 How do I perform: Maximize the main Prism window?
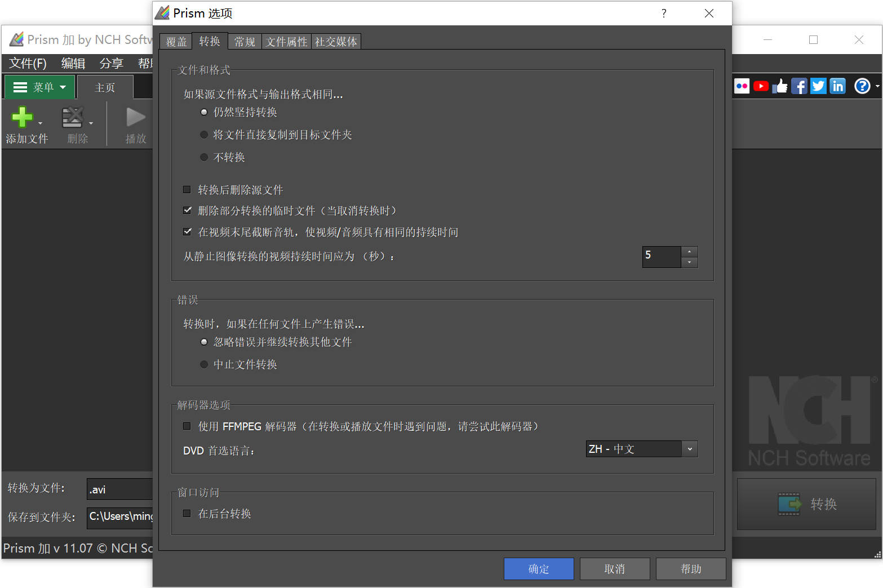(x=813, y=39)
